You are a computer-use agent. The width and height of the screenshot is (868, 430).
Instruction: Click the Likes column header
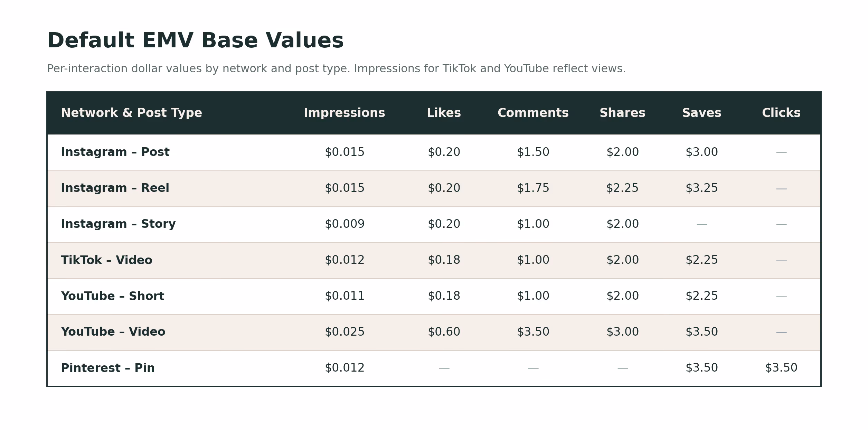pyautogui.click(x=444, y=113)
